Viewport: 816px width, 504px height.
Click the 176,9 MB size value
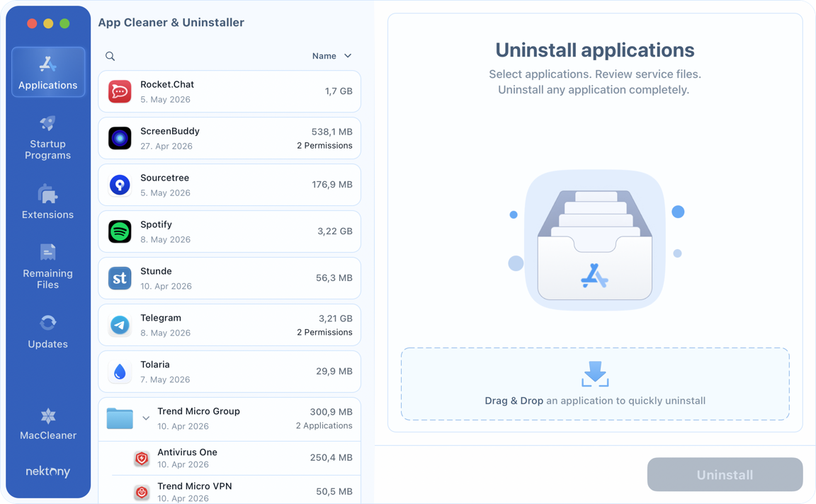332,185
